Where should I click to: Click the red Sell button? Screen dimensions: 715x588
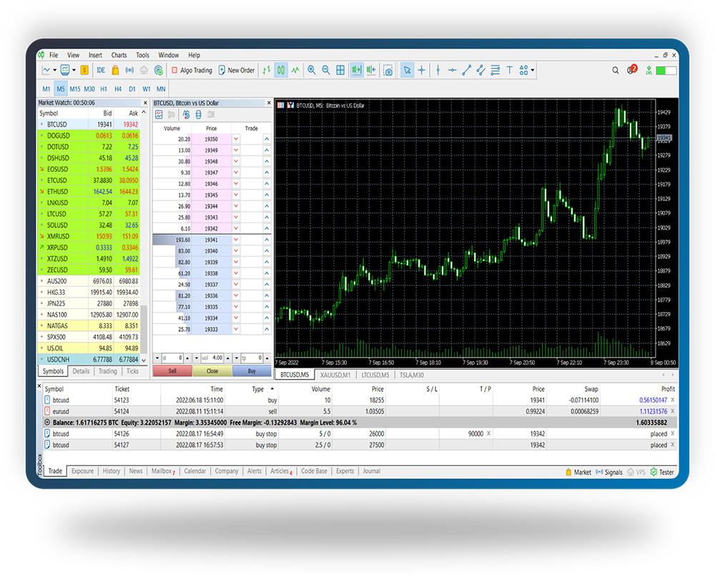point(172,371)
